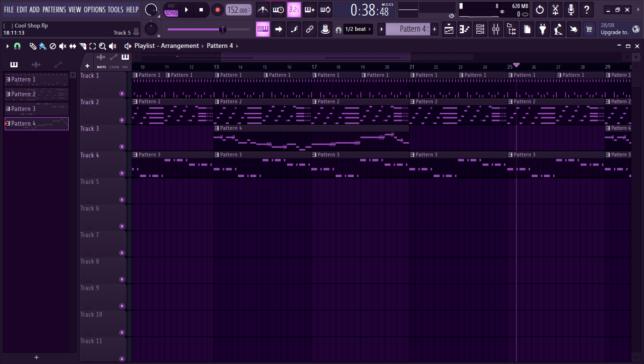The height and width of the screenshot is (364, 644).
Task: Click the red Record button
Action: coord(217,9)
